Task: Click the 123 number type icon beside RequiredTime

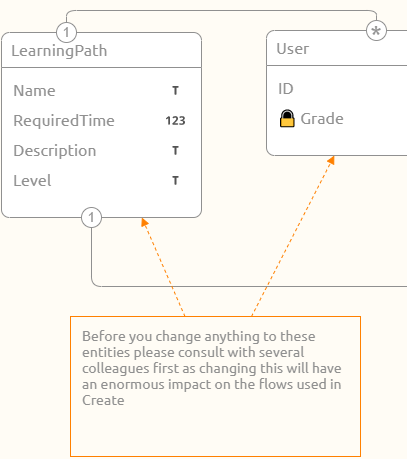Action: pos(175,121)
